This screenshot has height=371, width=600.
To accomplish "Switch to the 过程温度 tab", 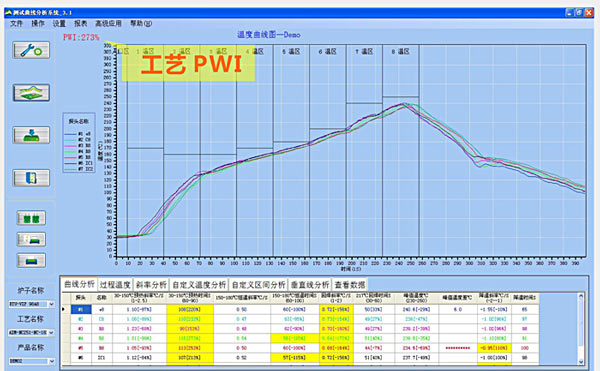I will click(x=115, y=285).
